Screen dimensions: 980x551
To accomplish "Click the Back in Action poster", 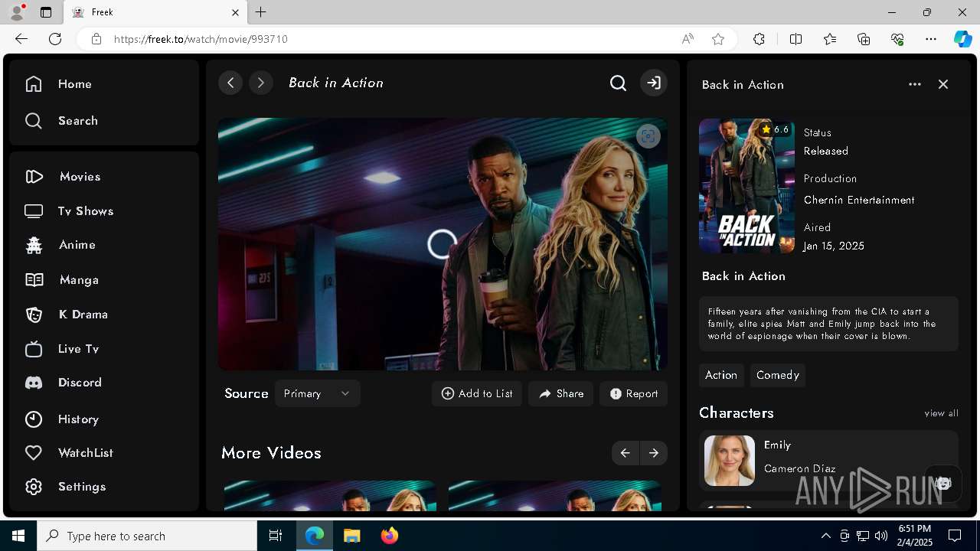I will [746, 186].
